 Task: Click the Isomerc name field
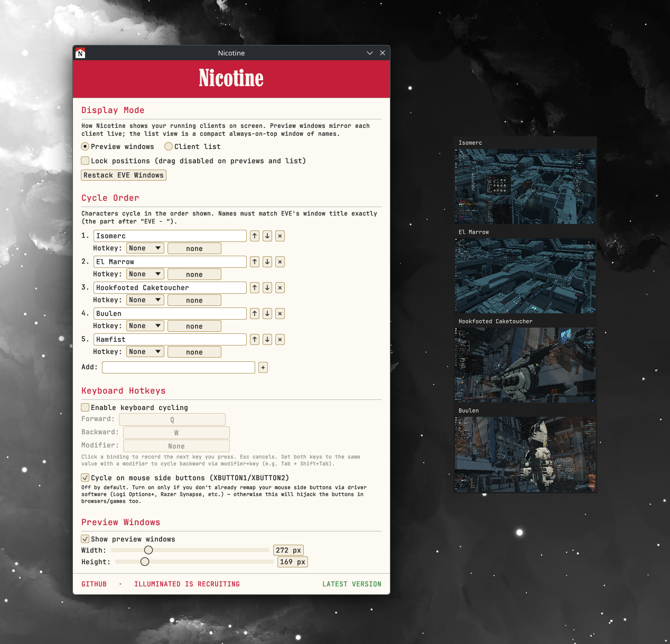170,236
